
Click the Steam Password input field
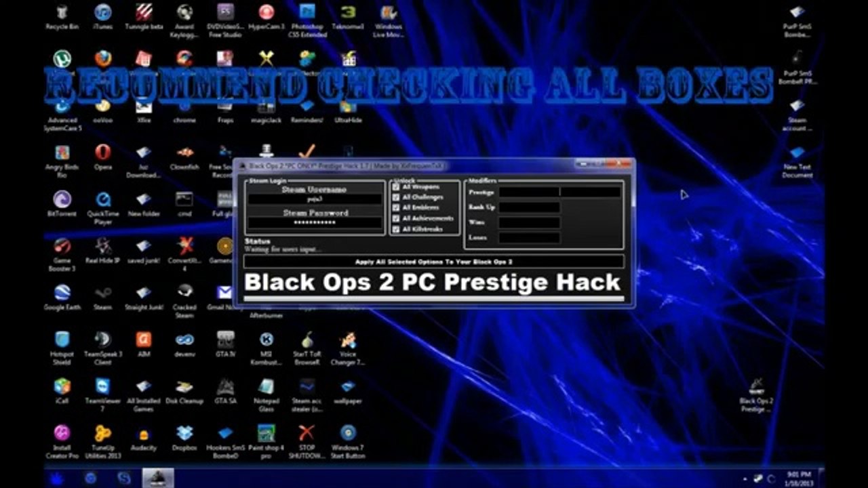315,223
